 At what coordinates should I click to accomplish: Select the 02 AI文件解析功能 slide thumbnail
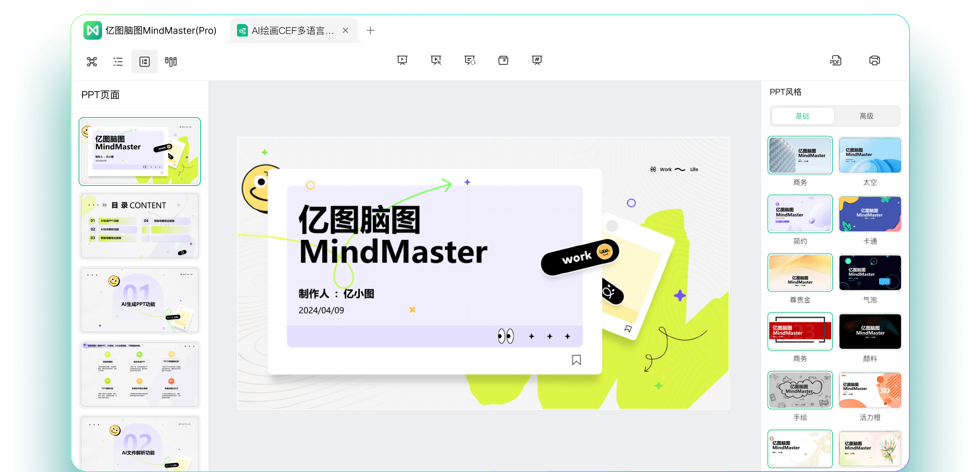[140, 443]
